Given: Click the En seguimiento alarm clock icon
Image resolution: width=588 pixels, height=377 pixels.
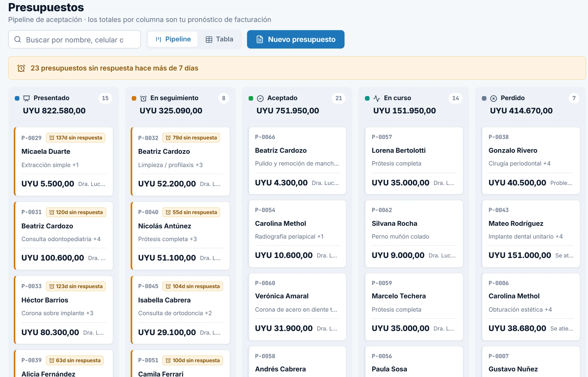Looking at the screenshot, I should [x=143, y=98].
